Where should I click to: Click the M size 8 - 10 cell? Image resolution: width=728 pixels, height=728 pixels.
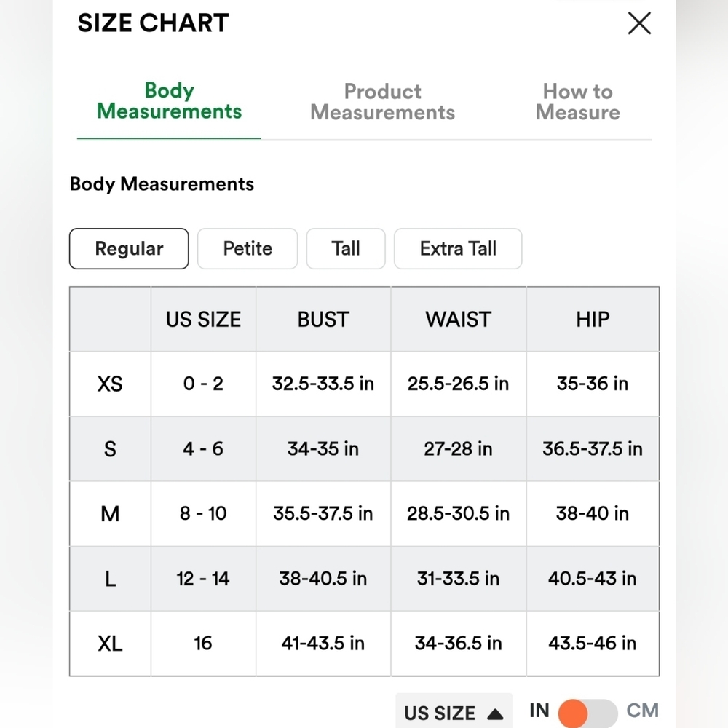203,513
